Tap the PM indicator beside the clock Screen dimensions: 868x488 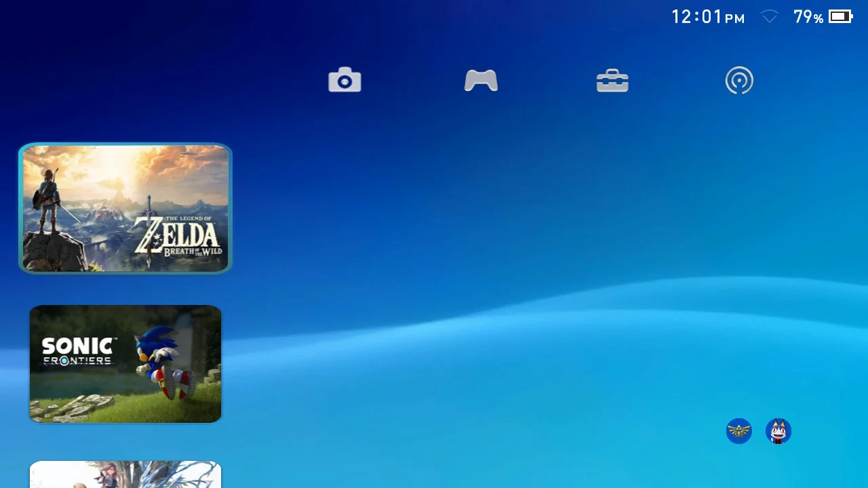735,19
